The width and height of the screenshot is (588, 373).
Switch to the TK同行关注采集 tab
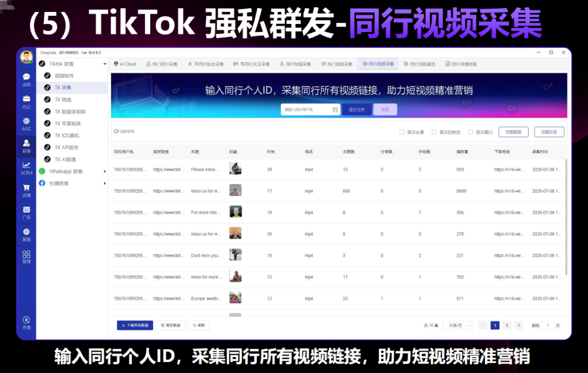coord(251,64)
